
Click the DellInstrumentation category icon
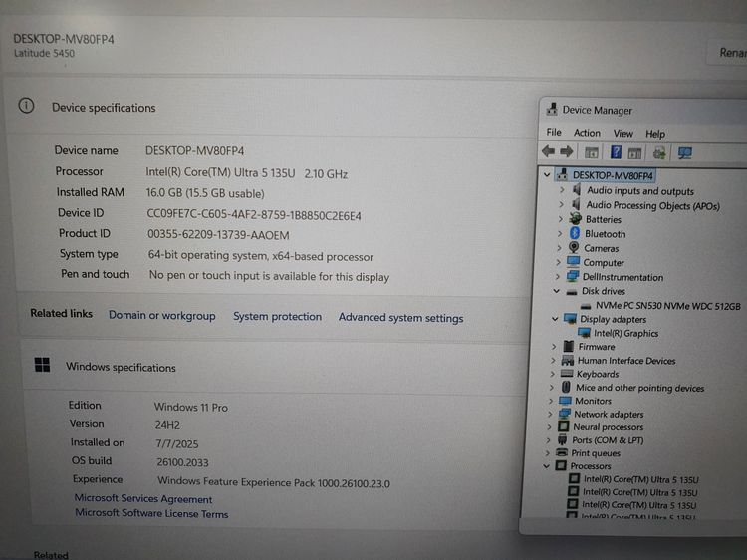573,276
